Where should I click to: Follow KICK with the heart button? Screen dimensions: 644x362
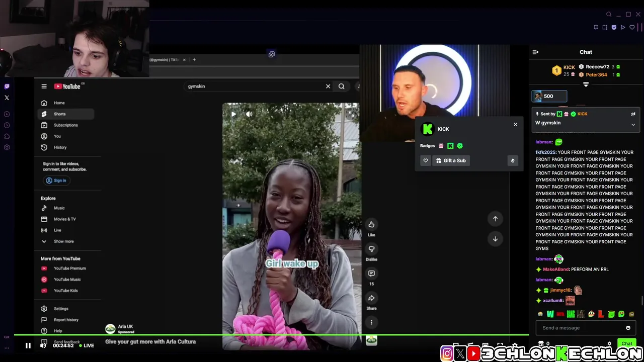pos(426,160)
